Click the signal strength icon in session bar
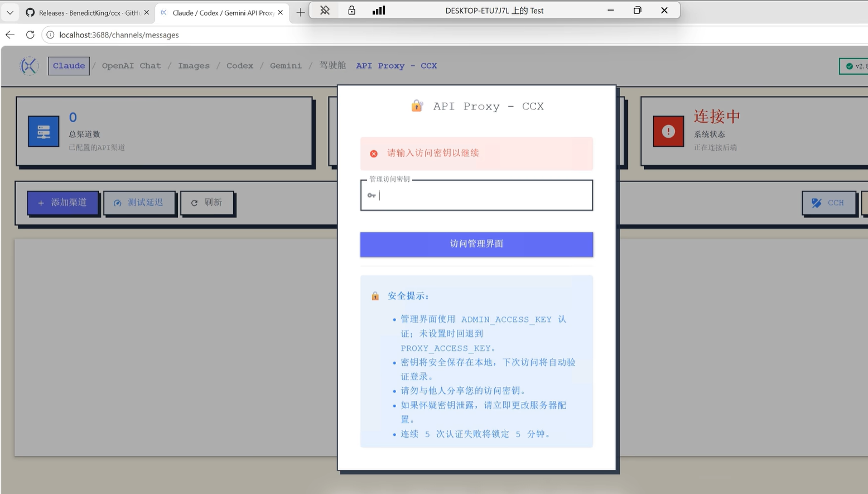The width and height of the screenshot is (868, 494). [x=379, y=10]
